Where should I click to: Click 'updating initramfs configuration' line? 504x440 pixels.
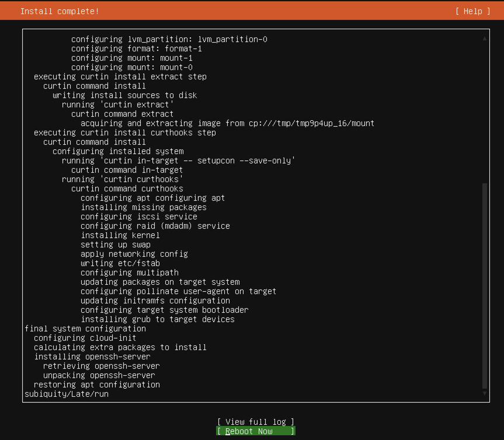[155, 301]
